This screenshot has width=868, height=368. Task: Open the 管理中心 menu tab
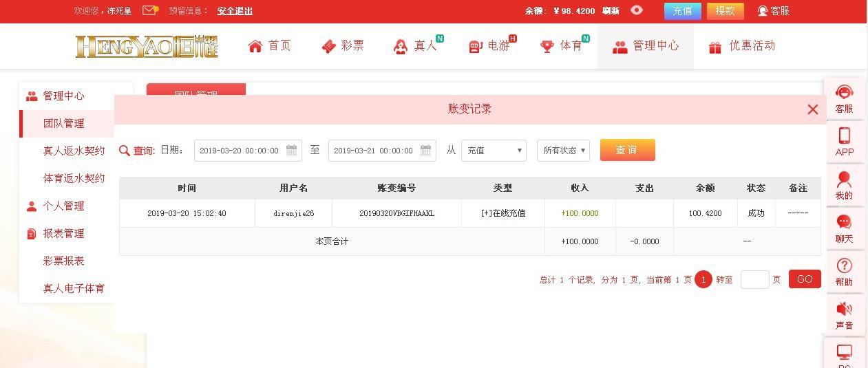[646, 46]
